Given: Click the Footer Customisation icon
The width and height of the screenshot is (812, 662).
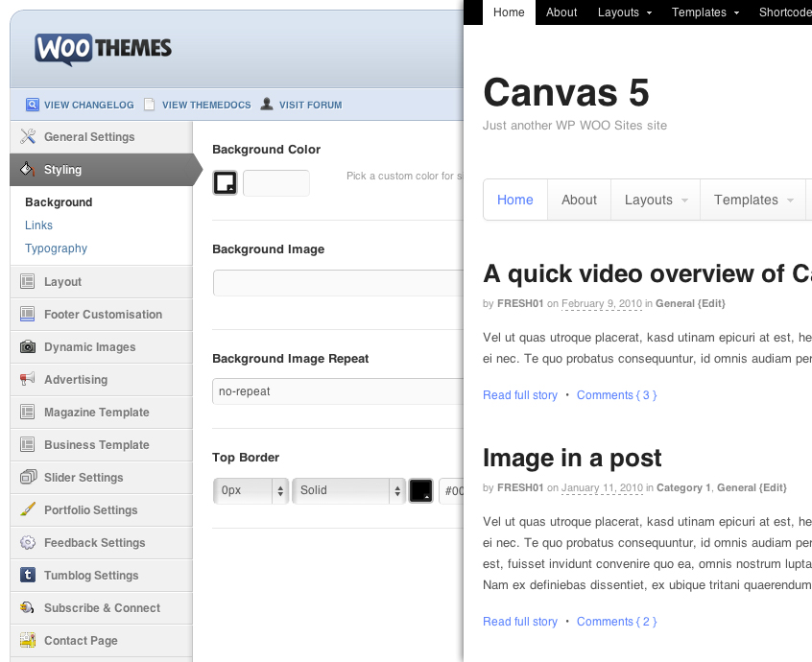Looking at the screenshot, I should [28, 314].
